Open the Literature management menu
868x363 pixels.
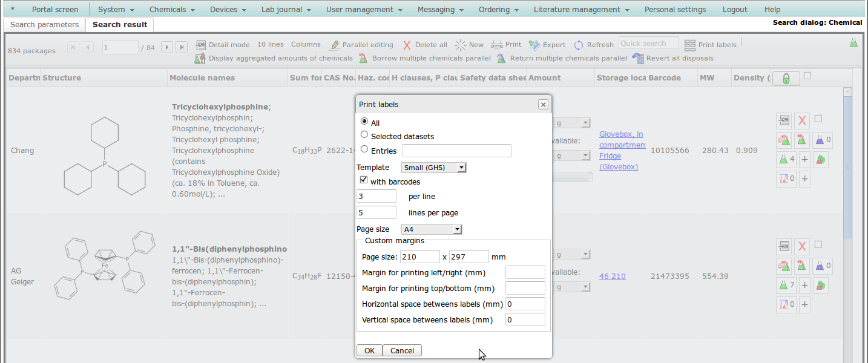click(581, 10)
